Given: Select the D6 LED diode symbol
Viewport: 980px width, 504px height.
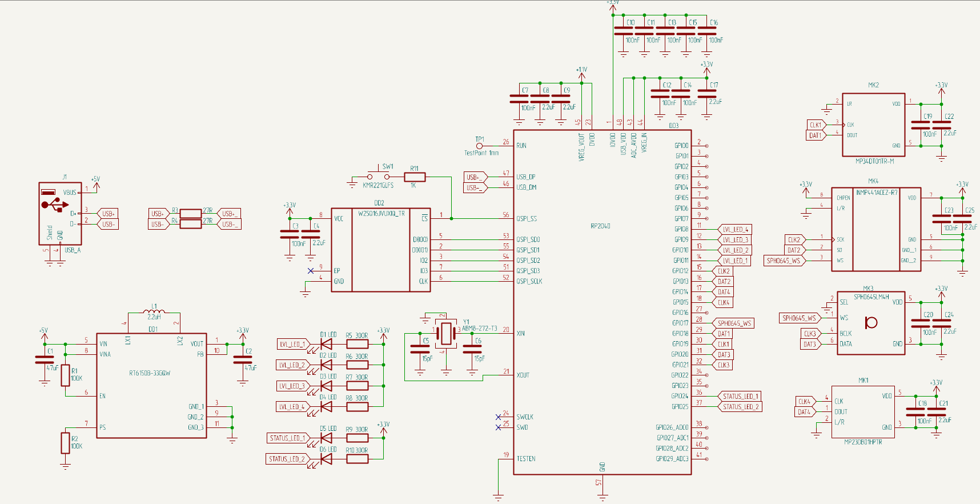Looking at the screenshot, I should point(327,459).
